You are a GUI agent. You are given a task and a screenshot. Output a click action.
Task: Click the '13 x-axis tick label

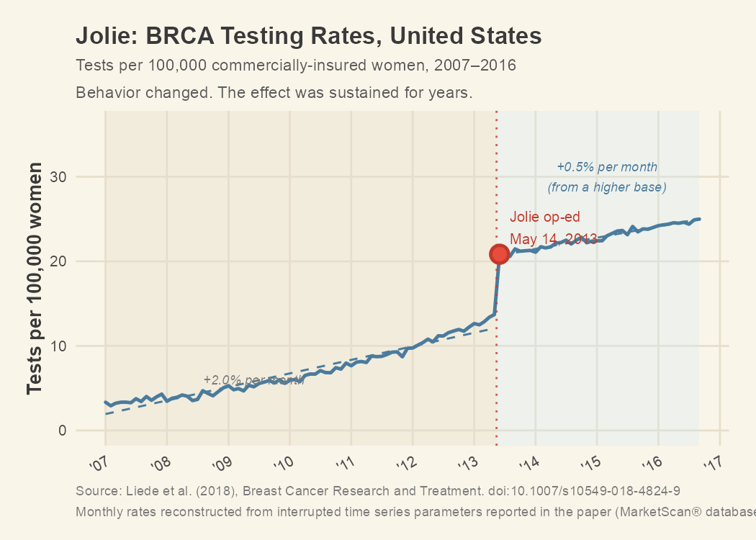[x=468, y=464]
